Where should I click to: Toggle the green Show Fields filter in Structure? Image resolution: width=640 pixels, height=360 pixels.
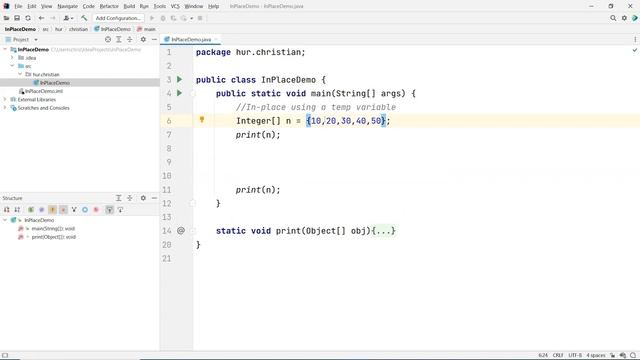click(x=31, y=209)
